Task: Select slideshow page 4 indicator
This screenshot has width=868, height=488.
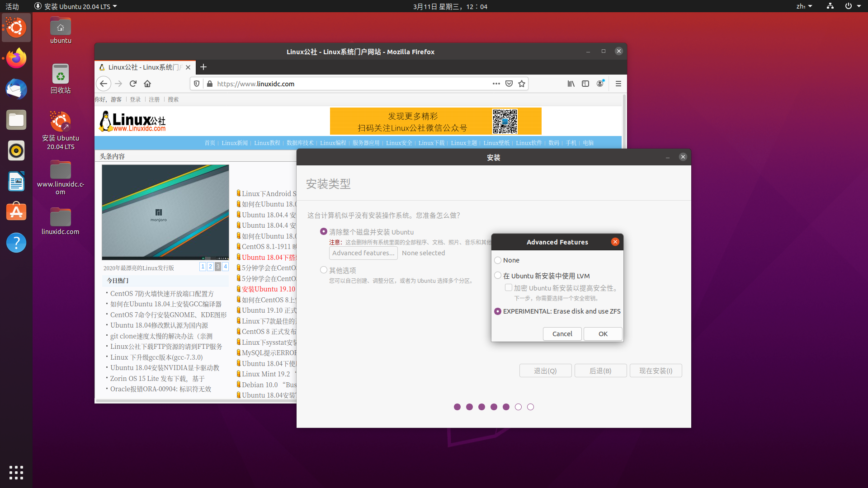Action: (225, 267)
